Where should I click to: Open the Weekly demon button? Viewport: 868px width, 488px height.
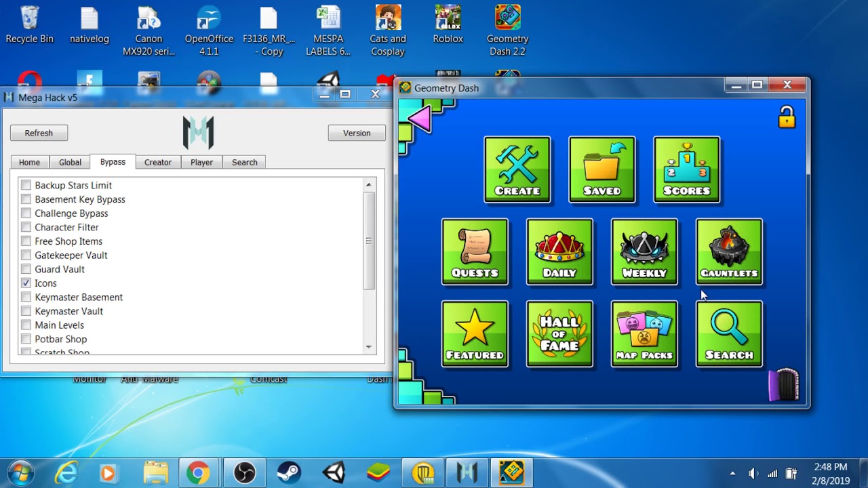pos(644,251)
